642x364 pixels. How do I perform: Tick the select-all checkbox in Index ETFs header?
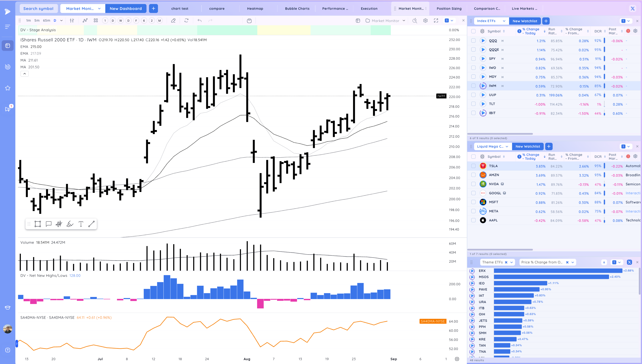(473, 31)
